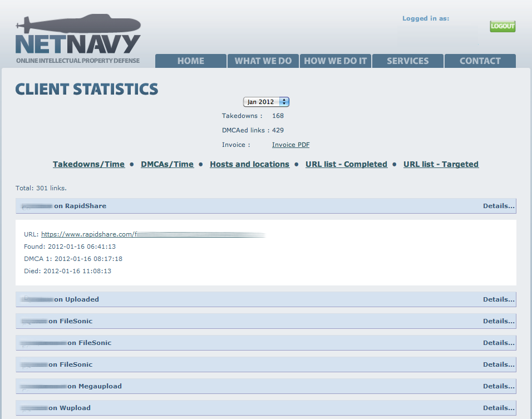View the Takedowns/Time chart link

89,164
